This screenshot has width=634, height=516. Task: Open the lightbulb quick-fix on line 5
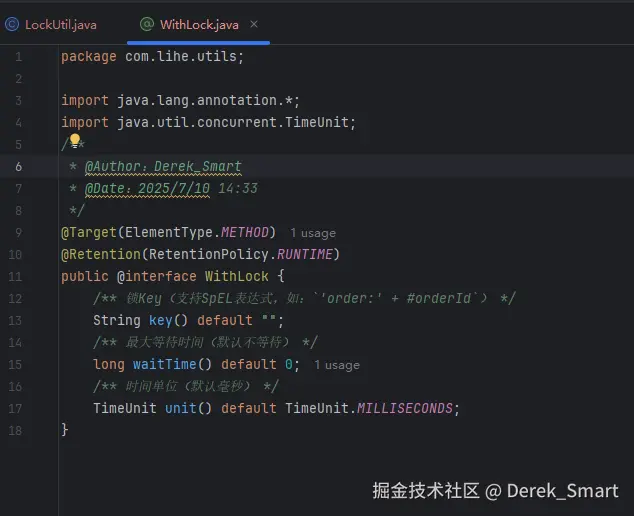[75, 140]
